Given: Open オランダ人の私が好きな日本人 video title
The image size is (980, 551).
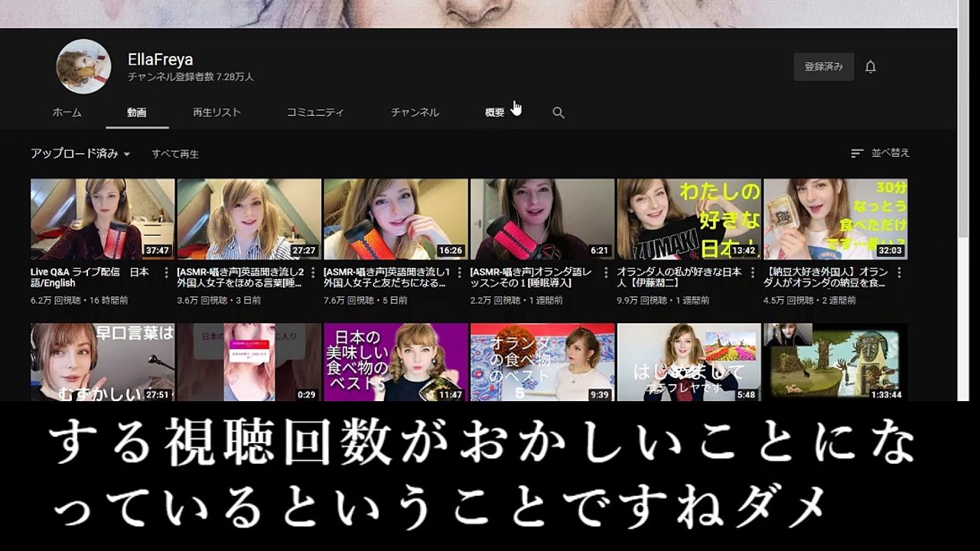Looking at the screenshot, I should pyautogui.click(x=679, y=277).
